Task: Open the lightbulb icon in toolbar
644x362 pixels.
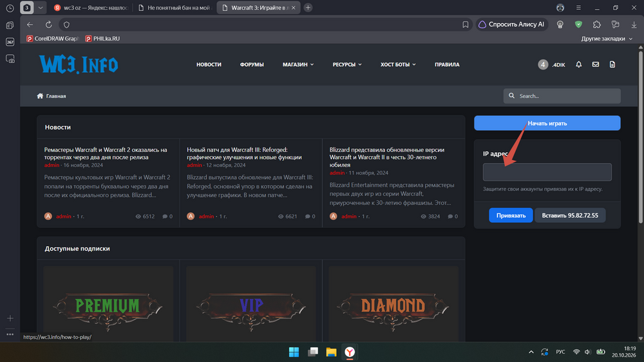Action: (x=560, y=24)
